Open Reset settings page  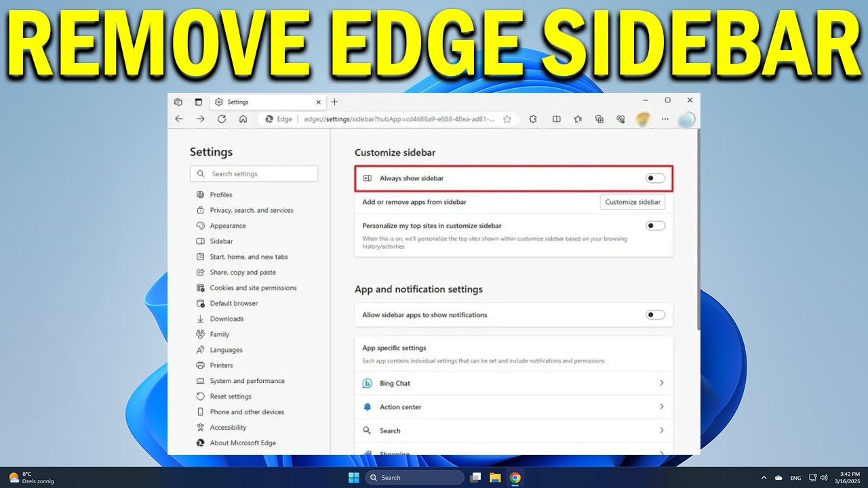(x=230, y=396)
